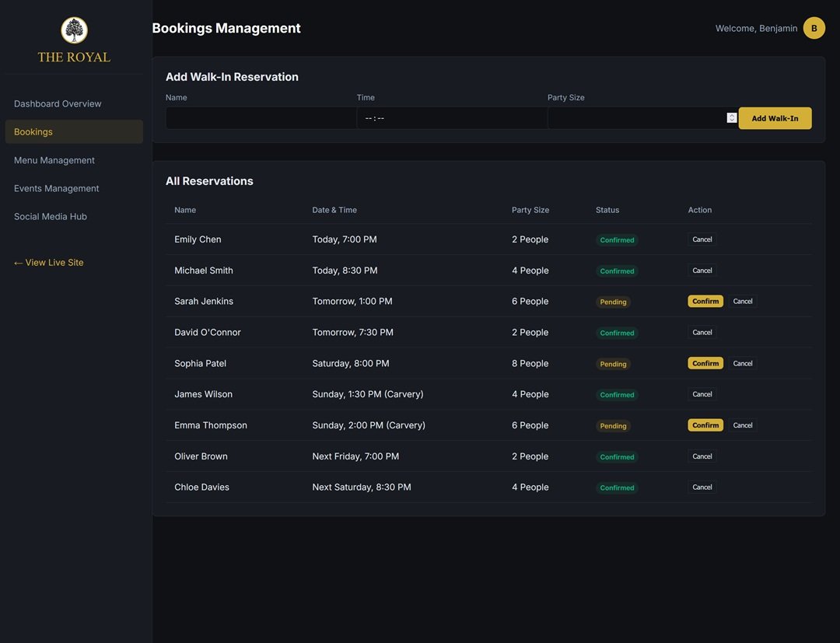Click Sarah Jenkins' '6 People' cell
The height and width of the screenshot is (643, 840).
tap(530, 302)
